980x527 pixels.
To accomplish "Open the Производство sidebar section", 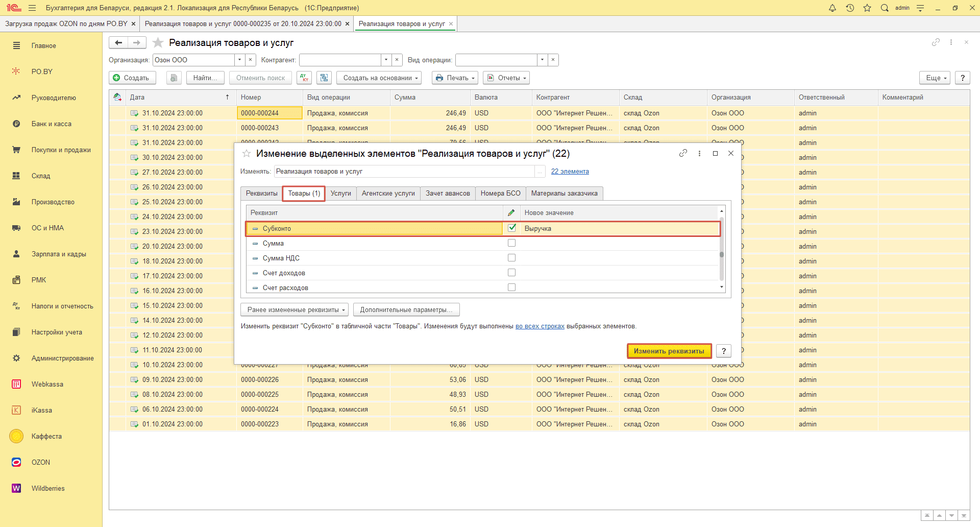I will coord(53,202).
